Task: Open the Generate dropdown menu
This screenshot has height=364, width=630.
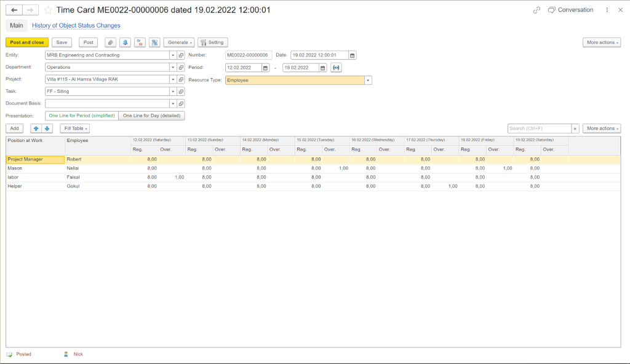Action: (180, 42)
